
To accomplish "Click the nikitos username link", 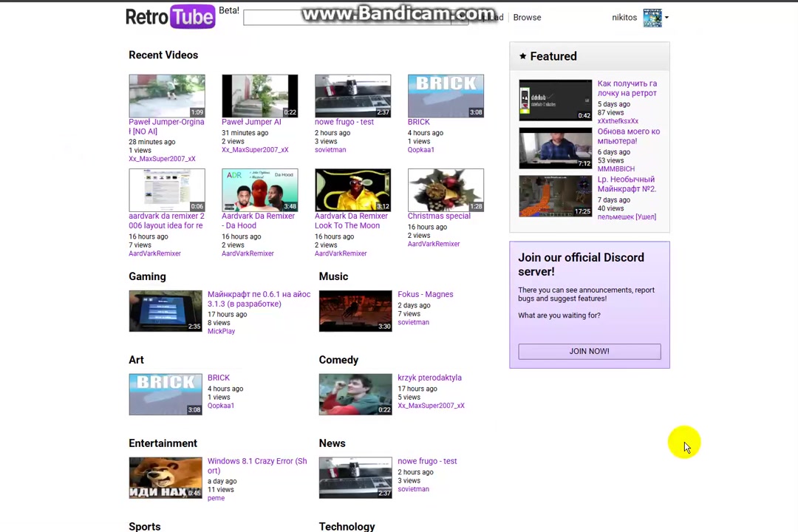I will click(624, 18).
